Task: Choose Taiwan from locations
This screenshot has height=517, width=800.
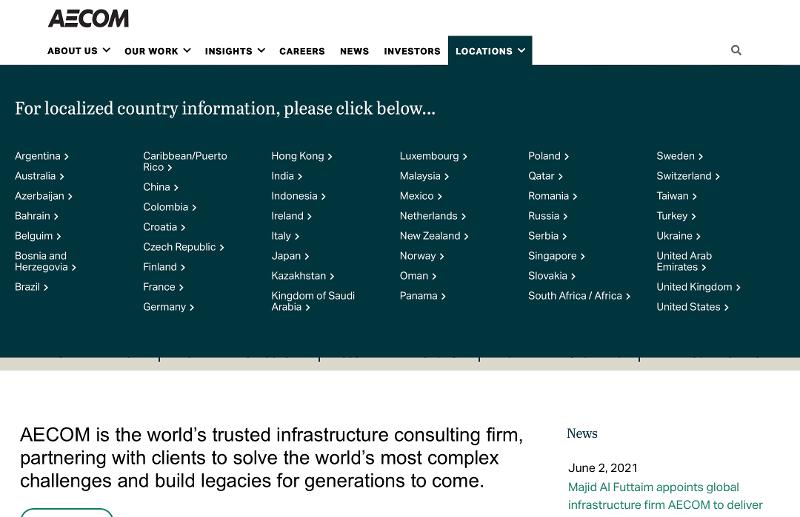Action: click(x=677, y=196)
